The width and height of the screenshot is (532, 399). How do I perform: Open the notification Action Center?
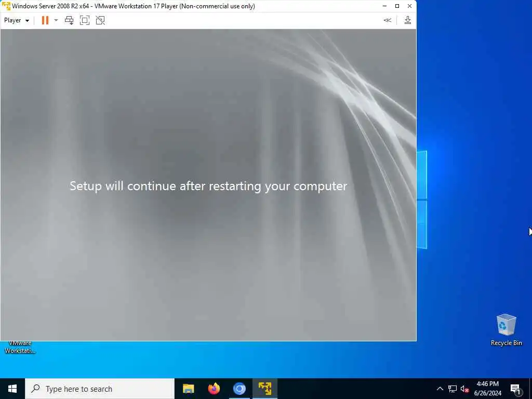tap(515, 389)
